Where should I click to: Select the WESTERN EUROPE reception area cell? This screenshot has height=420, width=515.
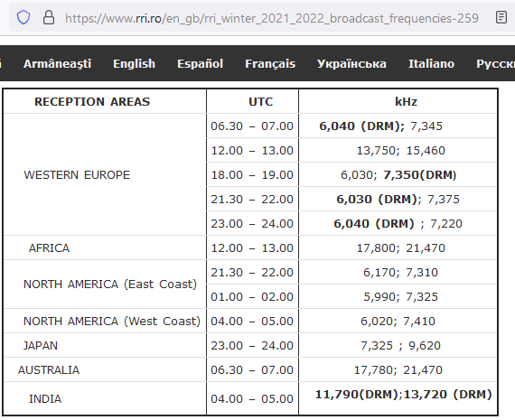click(x=105, y=174)
